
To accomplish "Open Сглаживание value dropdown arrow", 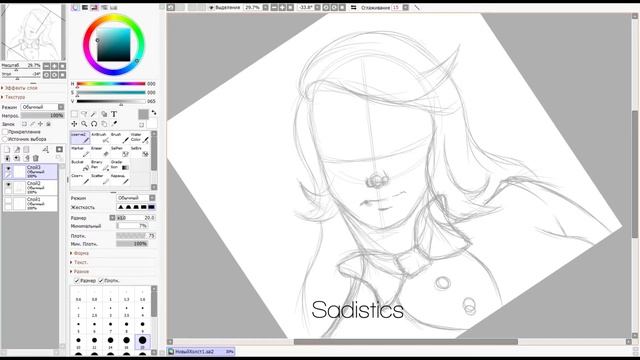I will pos(406,7).
